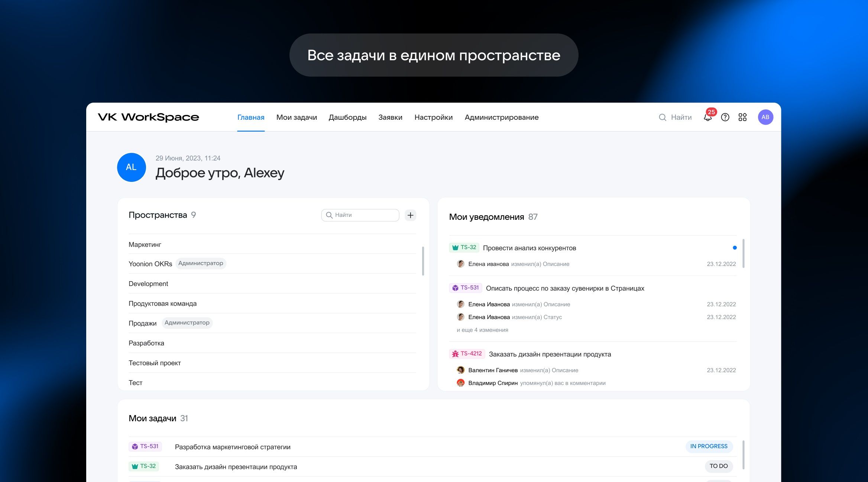The height and width of the screenshot is (482, 868).
Task: Open task Разработка маркетинговой стратегии
Action: point(233,447)
